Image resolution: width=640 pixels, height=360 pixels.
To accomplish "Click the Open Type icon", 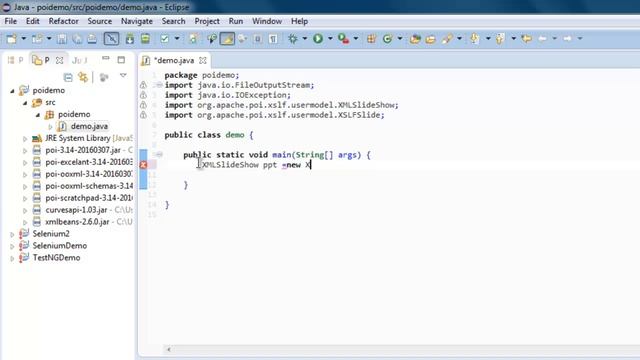I will point(415,39).
